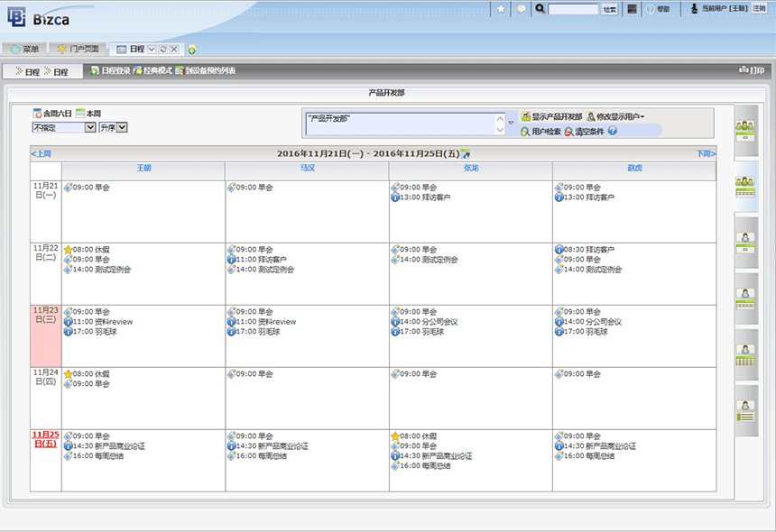Open the calendar picker next to date range
The width and height of the screenshot is (776, 532).
pyautogui.click(x=466, y=153)
